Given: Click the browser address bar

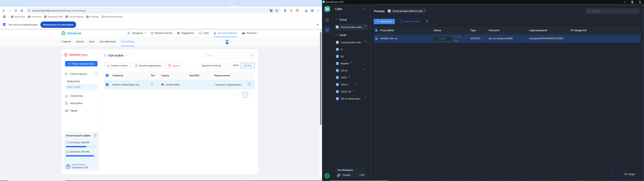Looking at the screenshot, I should point(148,11).
